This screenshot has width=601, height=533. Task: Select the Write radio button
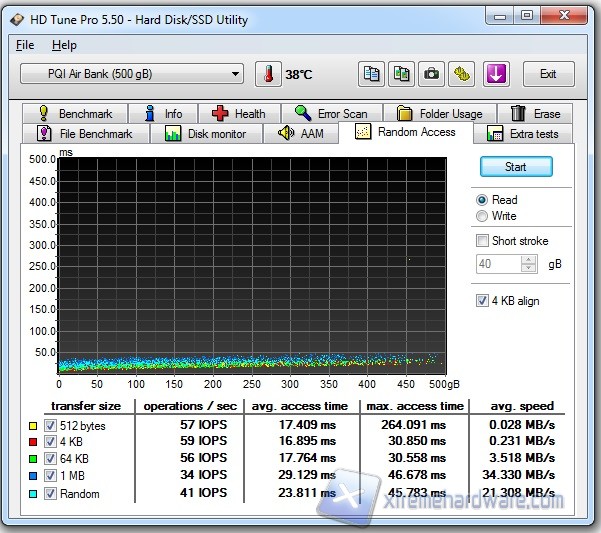pyautogui.click(x=483, y=216)
